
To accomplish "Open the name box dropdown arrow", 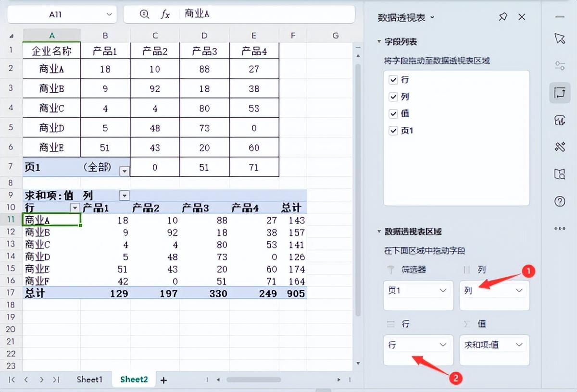I will pyautogui.click(x=109, y=14).
